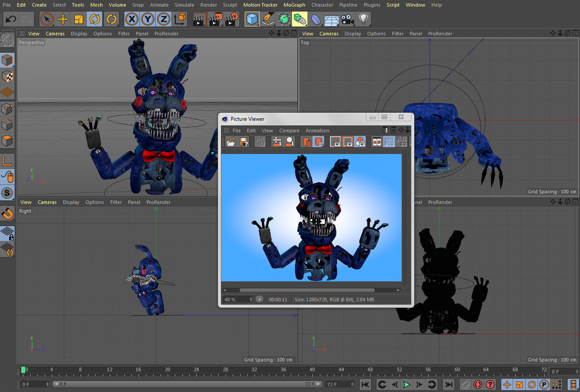This screenshot has height=392, width=580.
Task: Select the Live Selection tool
Action: 46,19
